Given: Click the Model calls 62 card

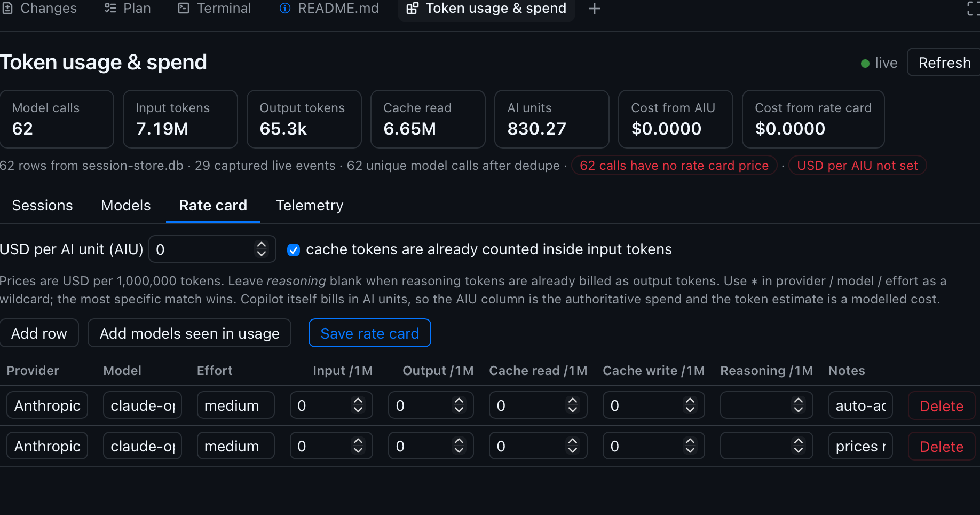Looking at the screenshot, I should [x=57, y=119].
